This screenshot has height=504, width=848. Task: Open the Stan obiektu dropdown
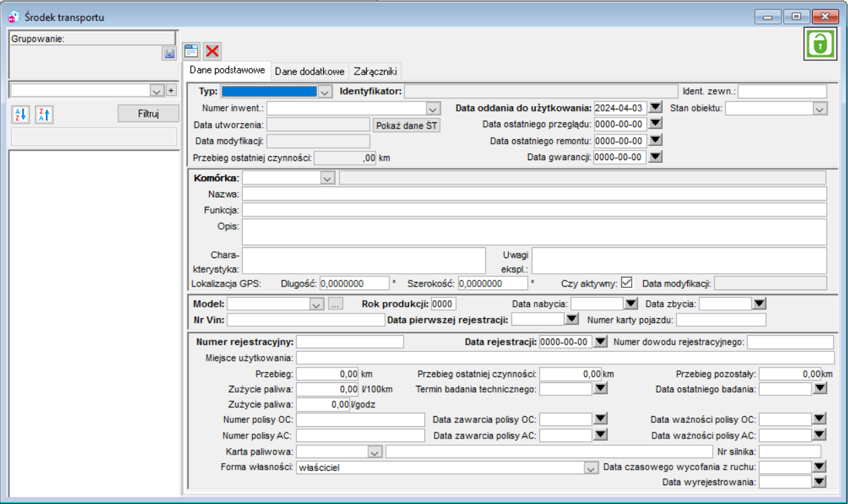pyautogui.click(x=820, y=108)
